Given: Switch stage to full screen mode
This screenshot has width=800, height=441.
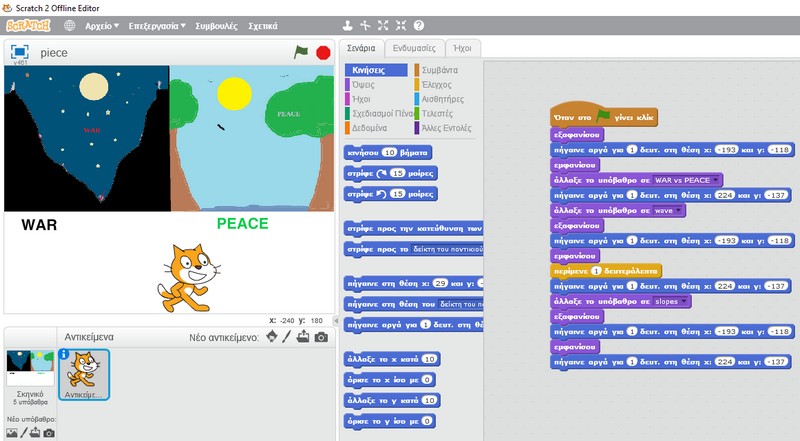Looking at the screenshot, I should pos(19,52).
